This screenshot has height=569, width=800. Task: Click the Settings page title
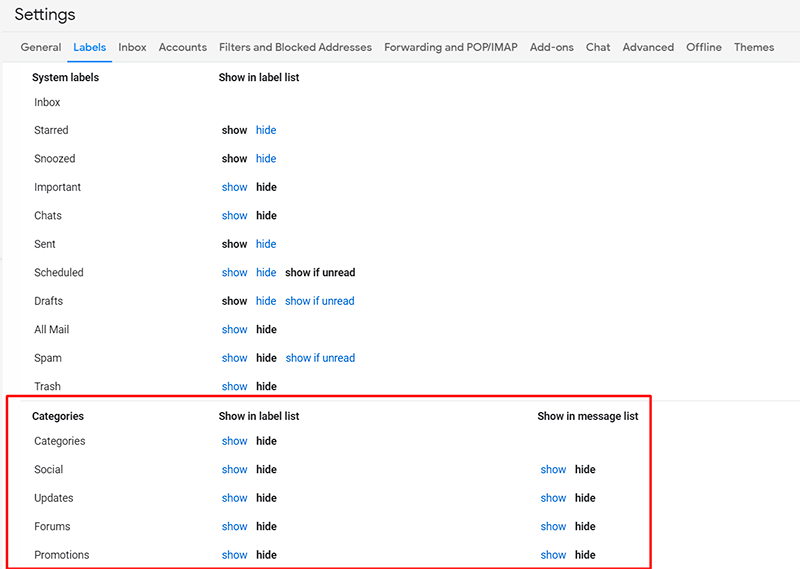coord(45,14)
